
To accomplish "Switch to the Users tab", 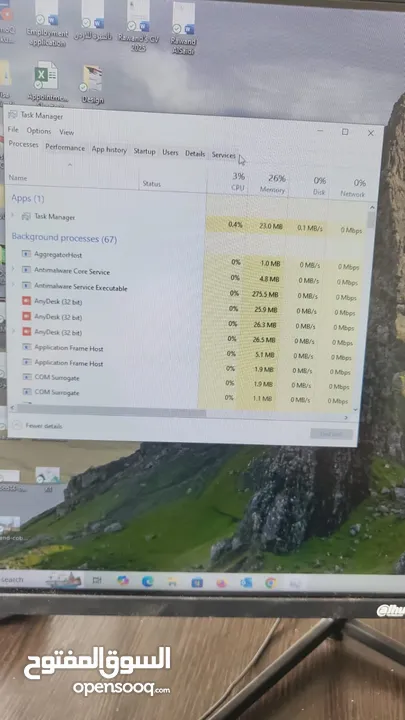I will tap(170, 152).
